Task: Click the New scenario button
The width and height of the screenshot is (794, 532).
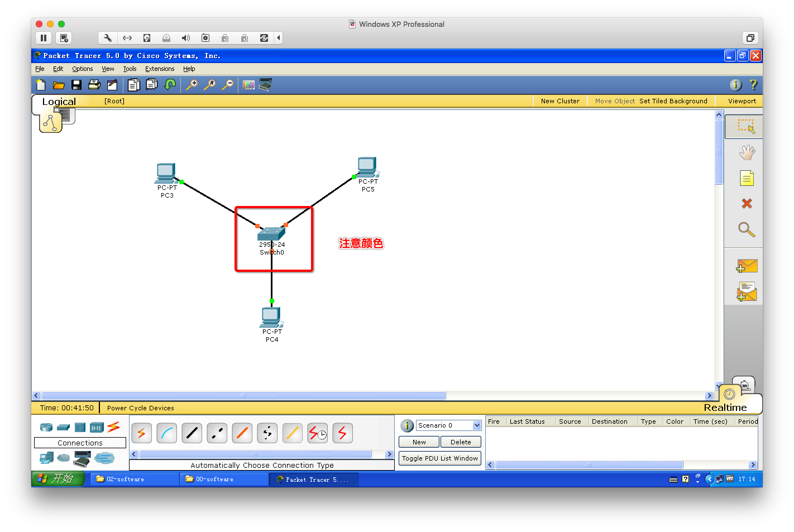Action: [419, 442]
